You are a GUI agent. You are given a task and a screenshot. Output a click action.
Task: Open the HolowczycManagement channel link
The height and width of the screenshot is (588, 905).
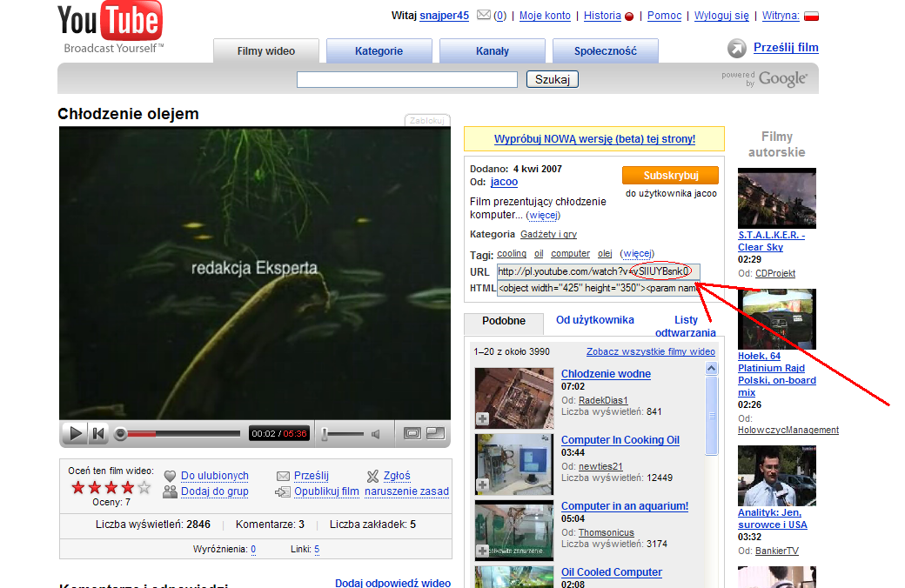788,430
